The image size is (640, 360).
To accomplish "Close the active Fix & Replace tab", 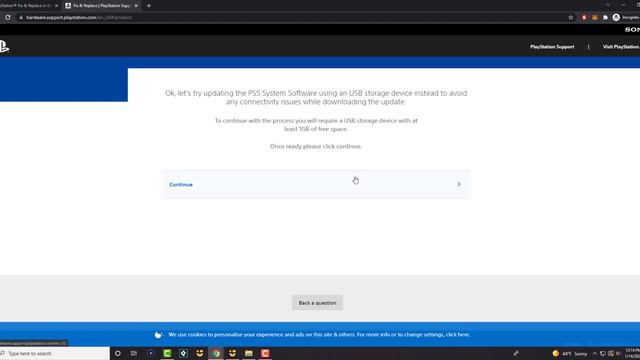I will click(x=136, y=6).
